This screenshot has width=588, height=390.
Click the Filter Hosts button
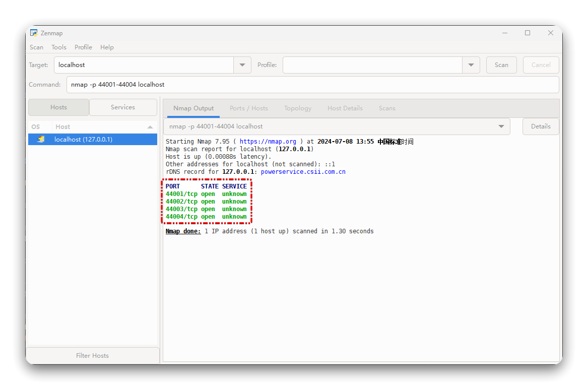(92, 355)
